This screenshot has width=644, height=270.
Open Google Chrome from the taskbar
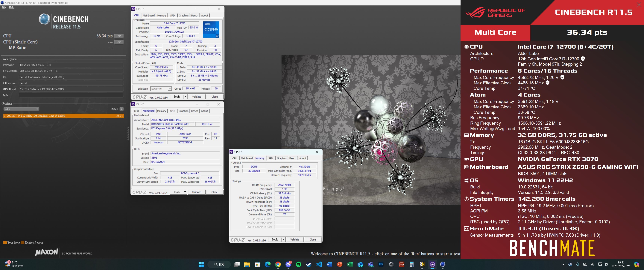pos(278,265)
